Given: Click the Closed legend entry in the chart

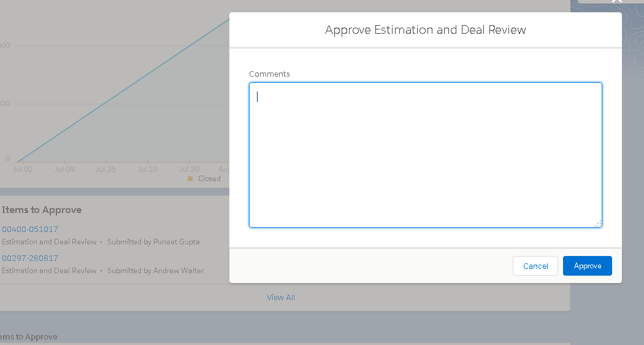Looking at the screenshot, I should (x=204, y=179).
